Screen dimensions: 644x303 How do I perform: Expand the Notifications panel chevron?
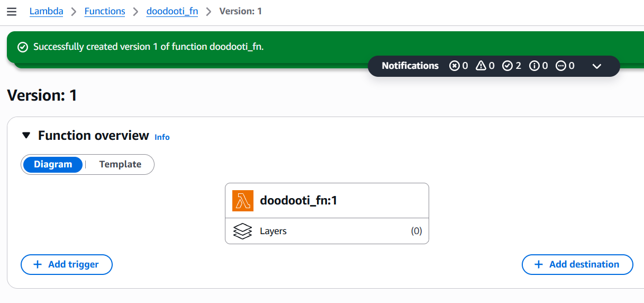point(597,66)
